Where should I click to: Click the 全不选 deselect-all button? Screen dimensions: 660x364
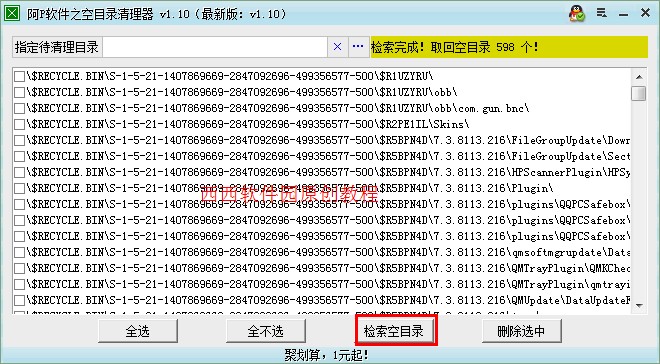pos(266,331)
